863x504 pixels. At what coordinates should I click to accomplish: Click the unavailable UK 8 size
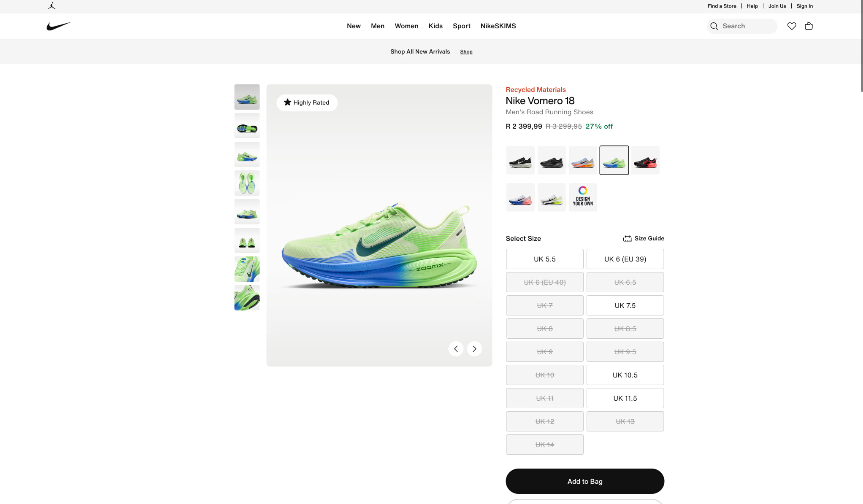(544, 329)
